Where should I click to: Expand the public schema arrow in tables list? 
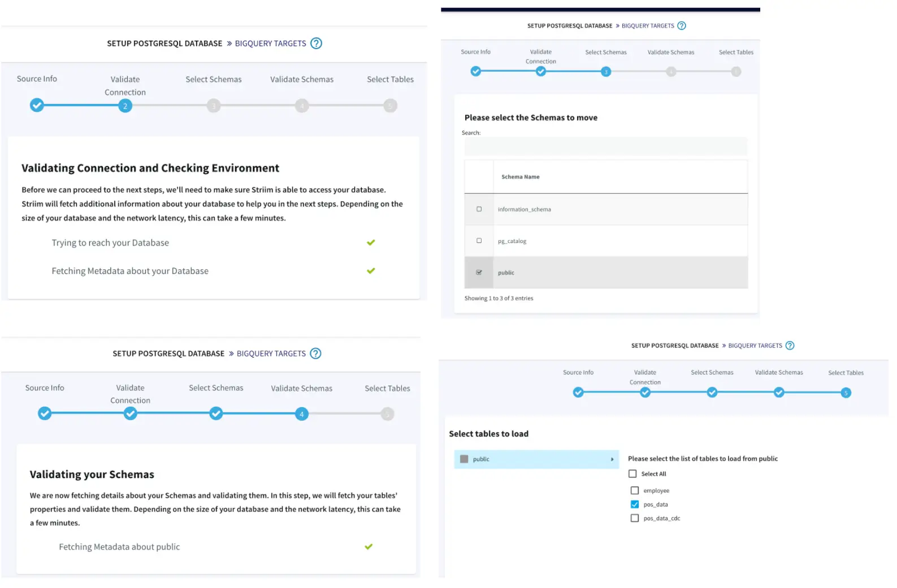pyautogui.click(x=612, y=459)
